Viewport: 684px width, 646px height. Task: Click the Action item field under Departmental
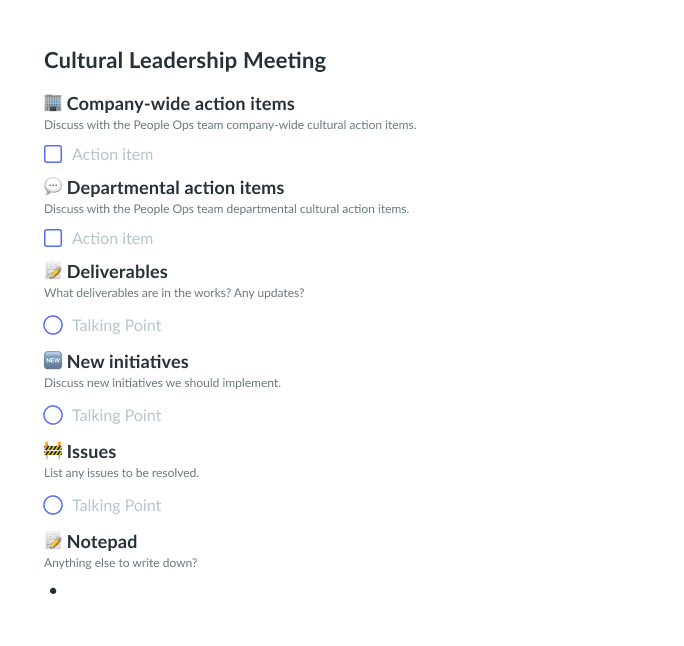pos(113,239)
